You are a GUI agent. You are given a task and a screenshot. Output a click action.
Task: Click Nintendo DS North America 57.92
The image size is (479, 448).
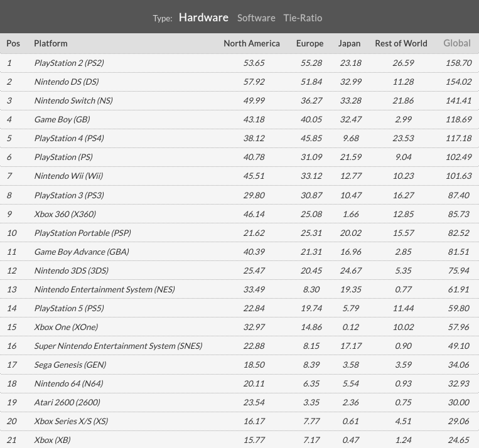pos(254,82)
